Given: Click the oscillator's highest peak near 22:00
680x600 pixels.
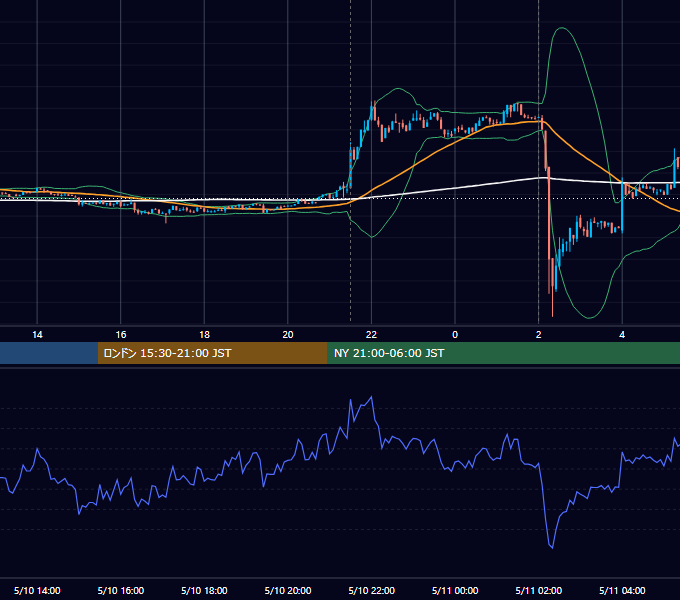Looking at the screenshot, I should (x=371, y=397).
